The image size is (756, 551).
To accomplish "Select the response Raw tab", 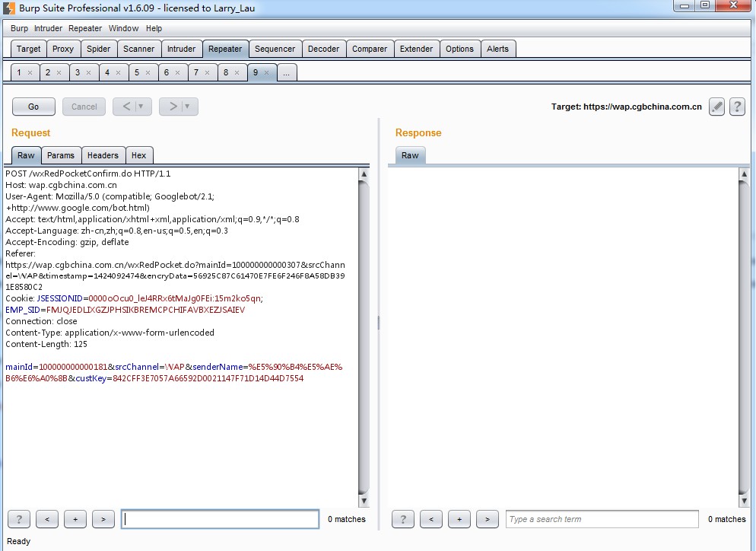I will pos(410,155).
